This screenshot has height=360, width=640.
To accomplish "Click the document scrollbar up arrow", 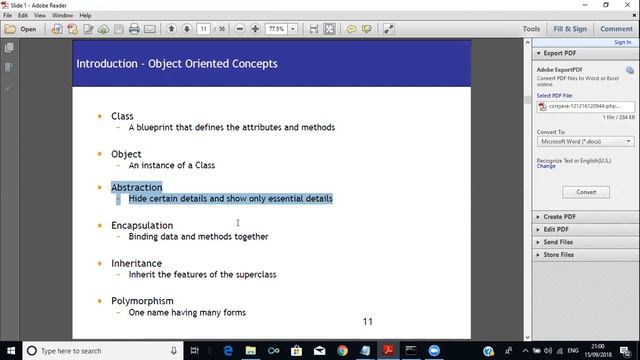I will [527, 42].
